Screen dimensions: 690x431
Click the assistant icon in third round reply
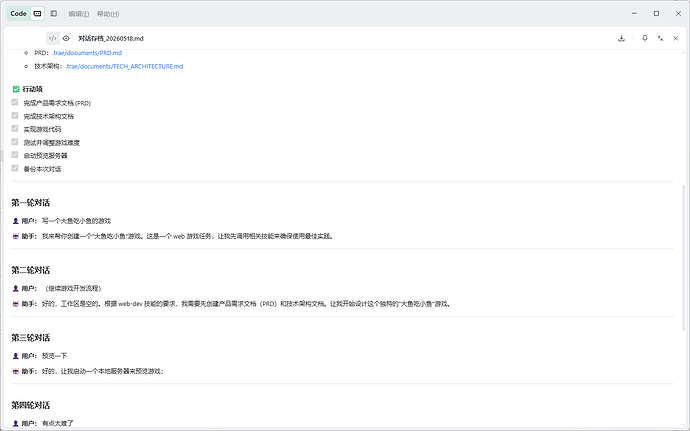(x=15, y=371)
